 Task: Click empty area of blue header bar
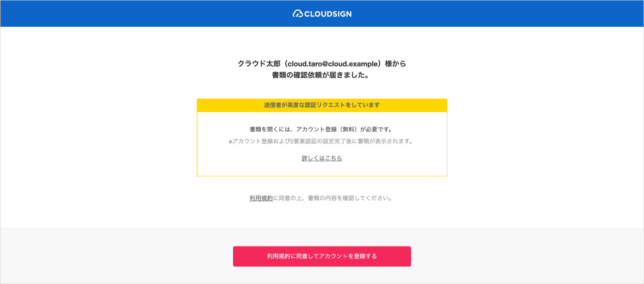click(x=134, y=14)
